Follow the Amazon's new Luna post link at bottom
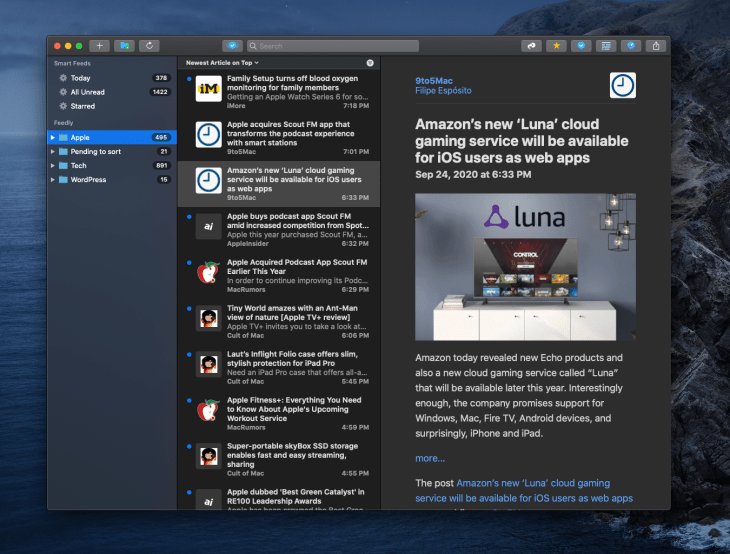This screenshot has width=730, height=554. [x=524, y=491]
